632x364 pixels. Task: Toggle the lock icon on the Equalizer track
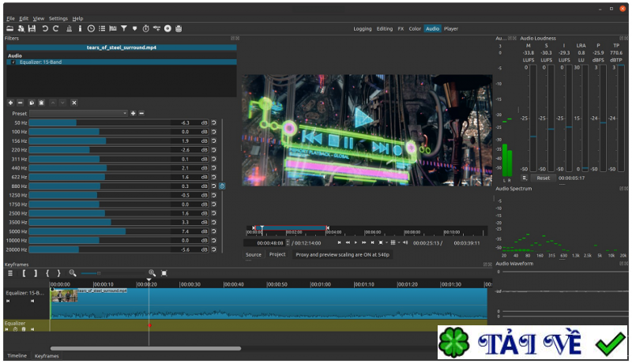tap(24, 329)
